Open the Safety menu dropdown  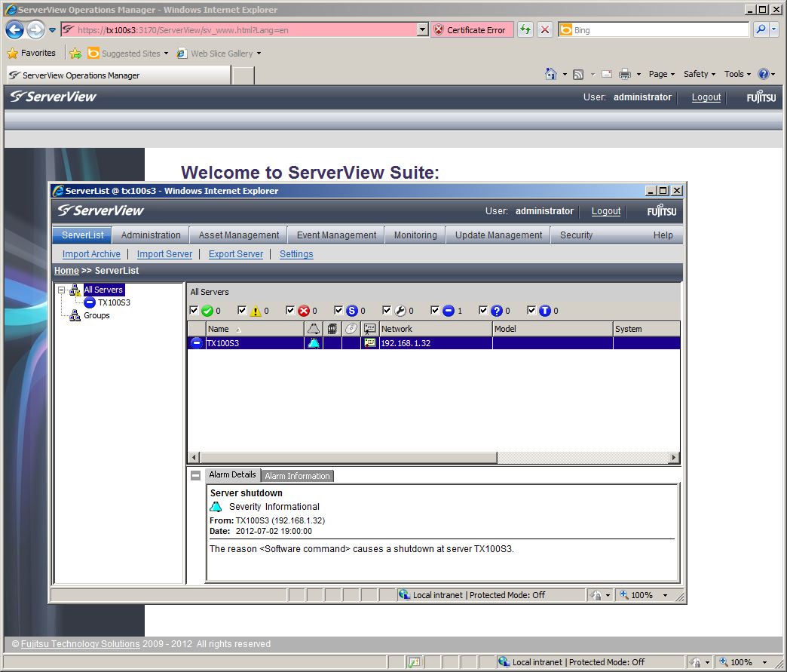[x=699, y=74]
